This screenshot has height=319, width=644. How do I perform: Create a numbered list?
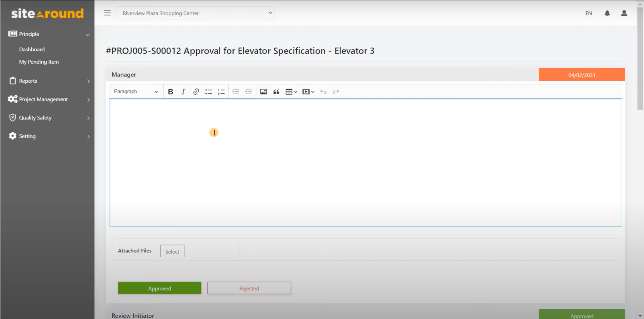[x=221, y=92]
